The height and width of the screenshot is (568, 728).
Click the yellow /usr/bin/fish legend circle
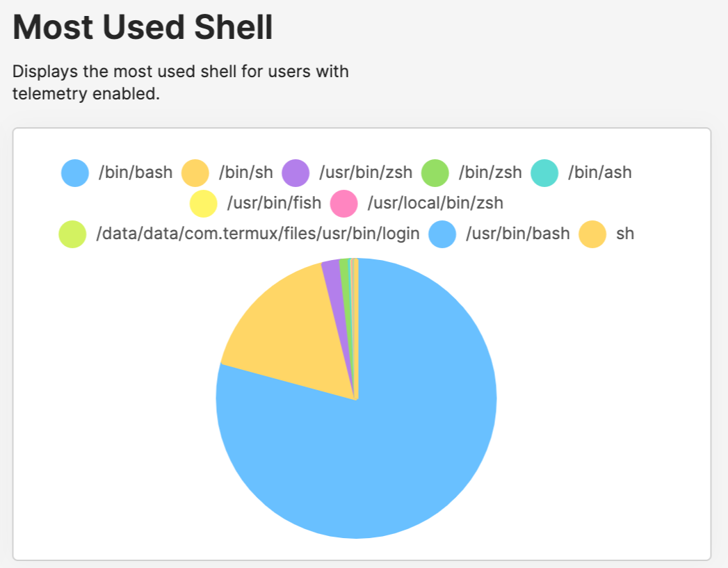pyautogui.click(x=203, y=203)
